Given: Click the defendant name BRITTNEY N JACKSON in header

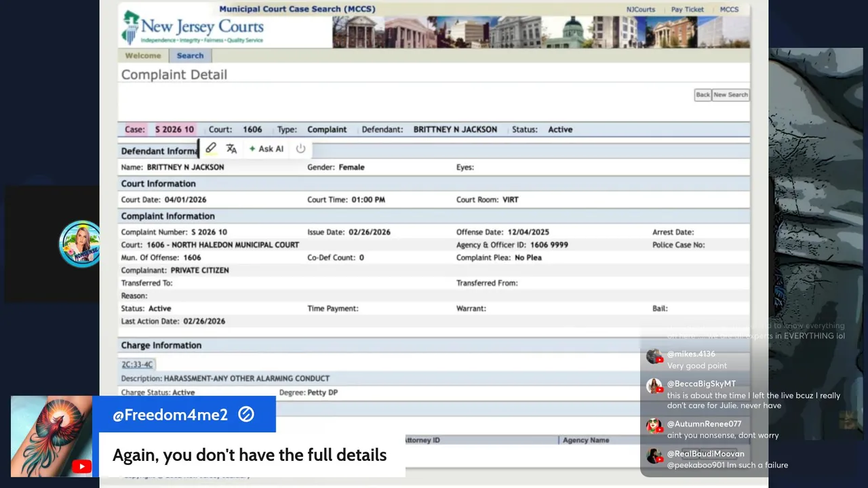Looking at the screenshot, I should click(x=455, y=129).
